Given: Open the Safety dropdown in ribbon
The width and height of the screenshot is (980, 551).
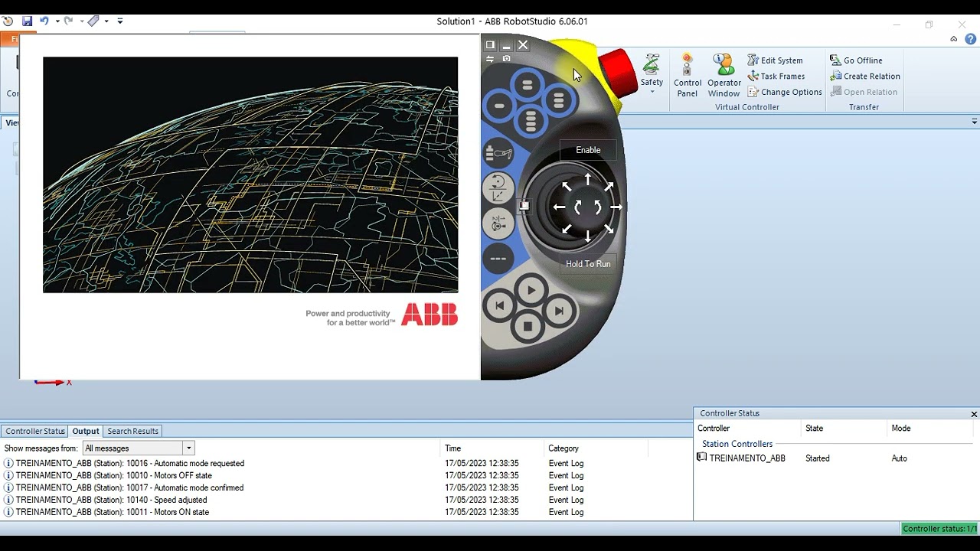Looking at the screenshot, I should pyautogui.click(x=652, y=74).
